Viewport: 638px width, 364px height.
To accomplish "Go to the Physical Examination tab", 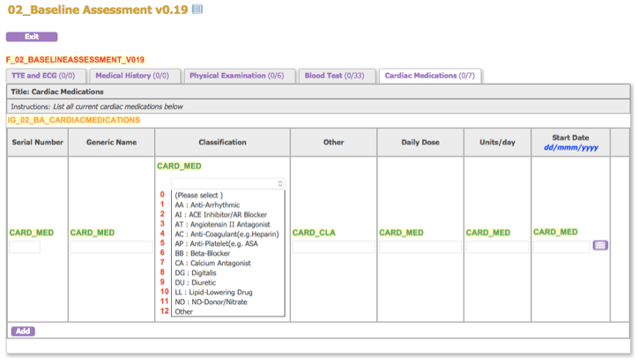I will 236,76.
